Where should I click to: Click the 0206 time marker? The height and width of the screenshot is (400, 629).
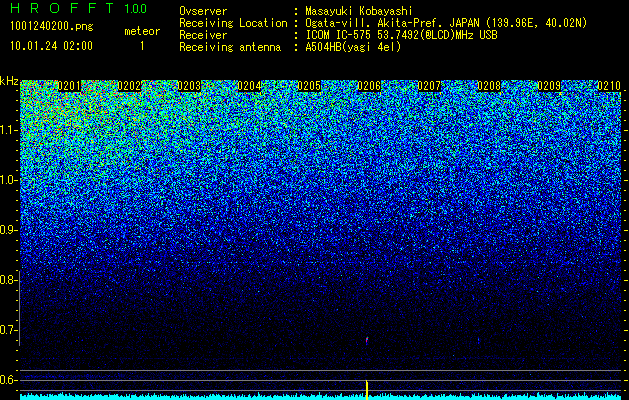click(369, 86)
